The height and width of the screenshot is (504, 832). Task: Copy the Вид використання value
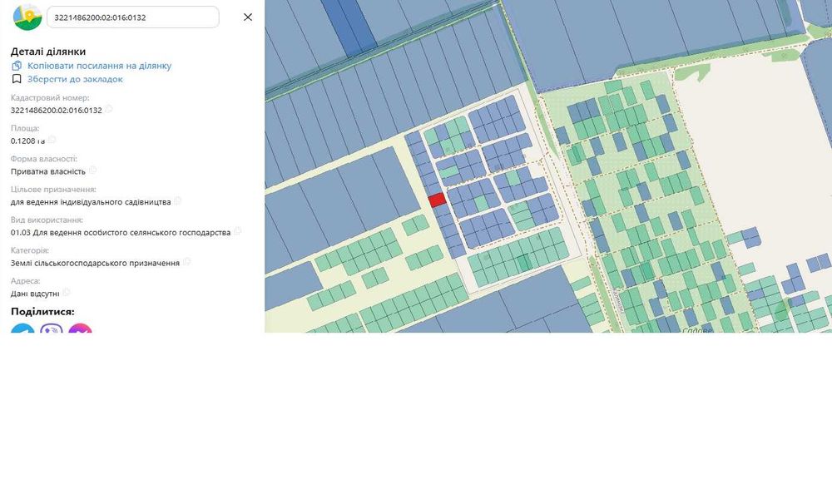point(237,232)
